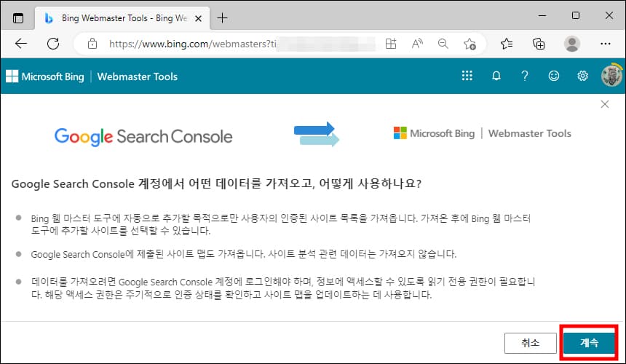Open Webmaster Tools settings gear
This screenshot has height=364, width=626.
pyautogui.click(x=582, y=76)
